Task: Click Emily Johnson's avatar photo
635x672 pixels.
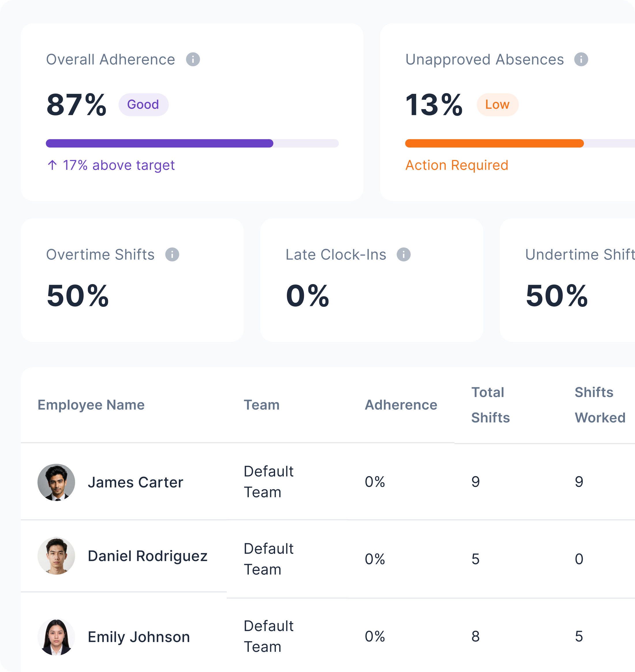Action: tap(56, 637)
